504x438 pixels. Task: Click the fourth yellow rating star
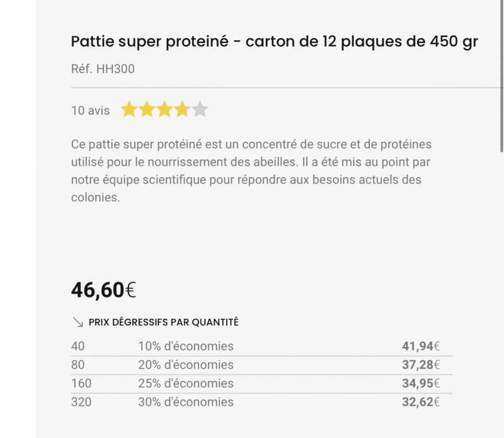tap(182, 110)
